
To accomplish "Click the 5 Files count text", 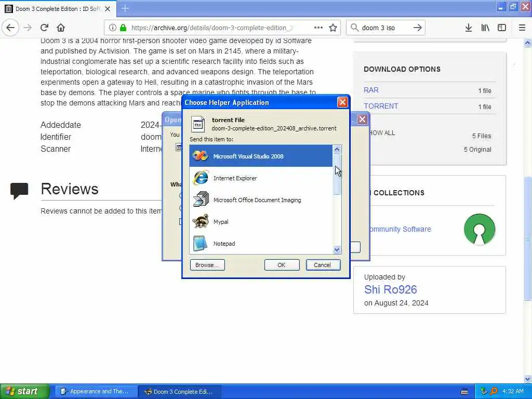I will 482,136.
